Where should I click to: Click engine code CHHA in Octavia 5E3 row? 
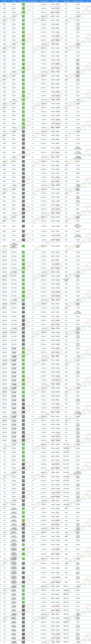tap(78, 296)
